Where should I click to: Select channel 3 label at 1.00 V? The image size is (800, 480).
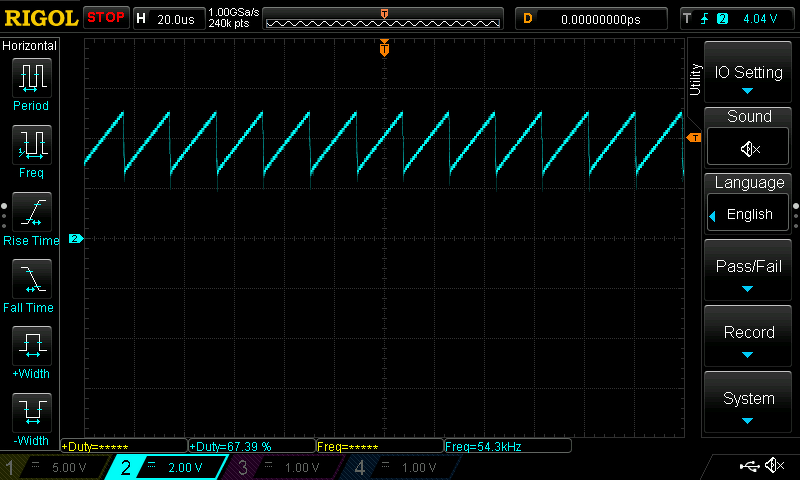pyautogui.click(x=284, y=467)
